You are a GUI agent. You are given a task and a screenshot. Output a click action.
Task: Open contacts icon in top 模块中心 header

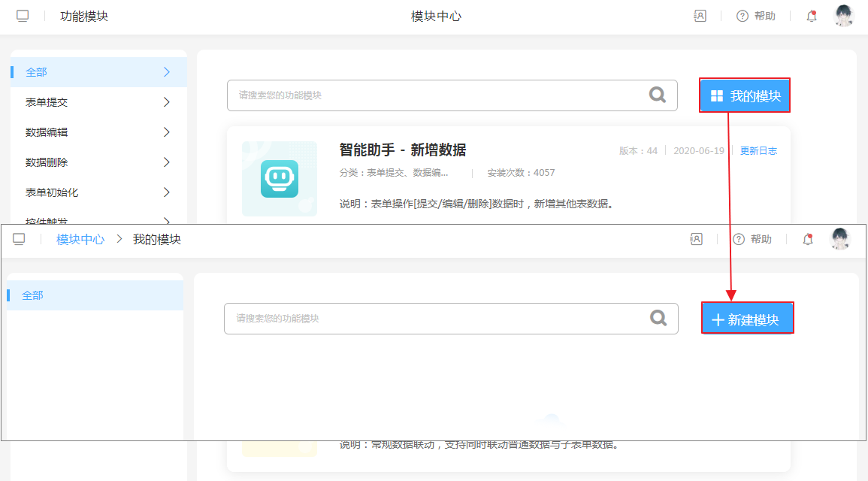(x=700, y=16)
